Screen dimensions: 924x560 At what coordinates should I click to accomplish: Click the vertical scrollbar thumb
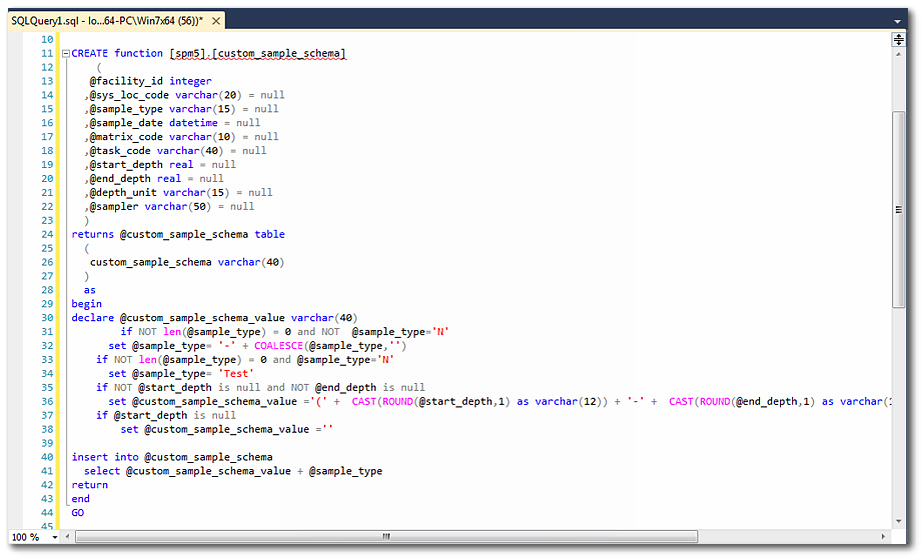coord(898,210)
